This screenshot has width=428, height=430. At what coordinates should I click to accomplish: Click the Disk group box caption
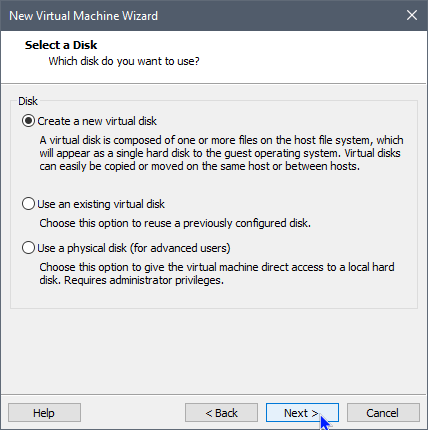pos(28,101)
